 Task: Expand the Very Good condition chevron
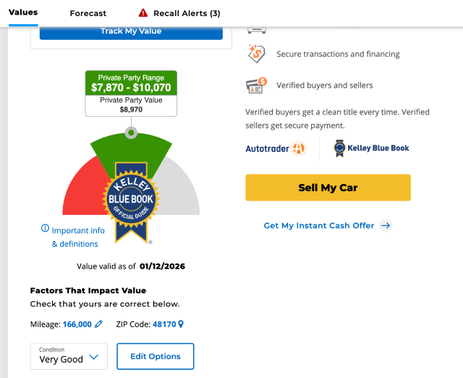coord(94,357)
